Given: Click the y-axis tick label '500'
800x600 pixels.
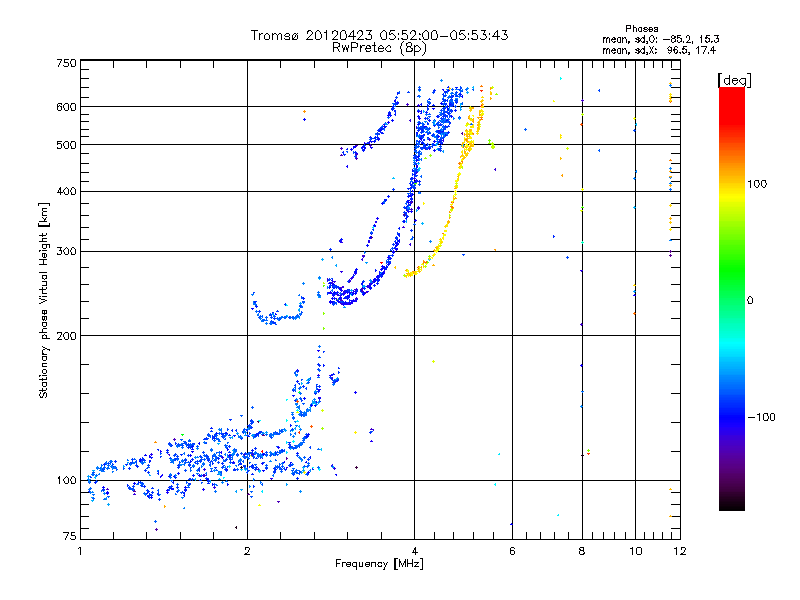Looking at the screenshot, I should 66,145.
